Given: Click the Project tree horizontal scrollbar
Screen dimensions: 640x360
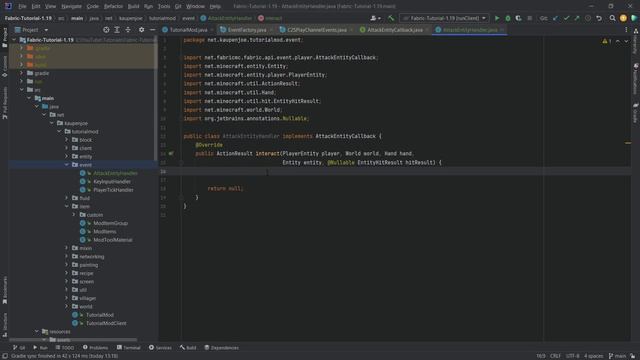Looking at the screenshot, I should [x=73, y=339].
